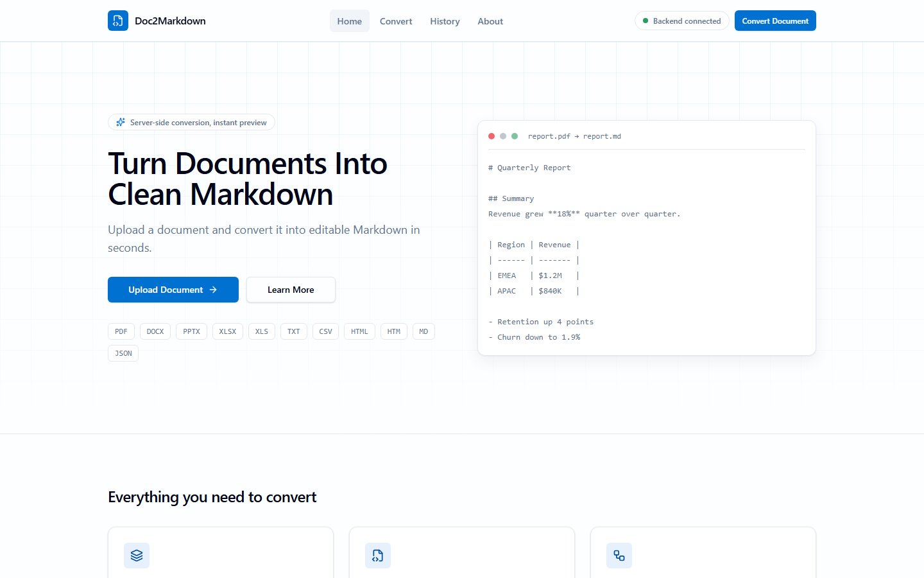The width and height of the screenshot is (924, 578).
Task: Click the 'Turn Documents Into Clean Markdown' headline
Action: (248, 179)
